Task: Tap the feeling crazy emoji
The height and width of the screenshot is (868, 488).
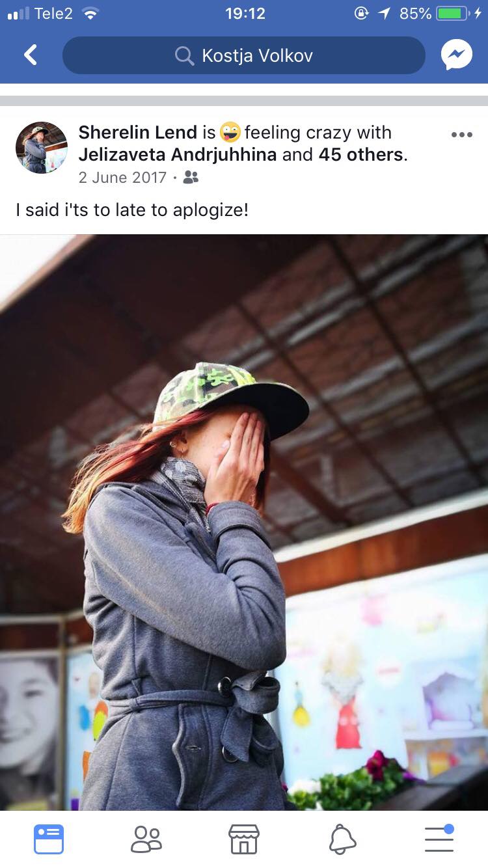Action: [x=230, y=132]
